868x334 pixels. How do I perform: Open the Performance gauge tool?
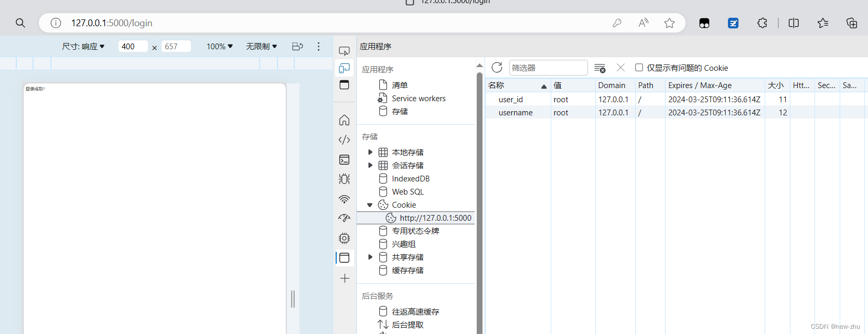pos(344,218)
